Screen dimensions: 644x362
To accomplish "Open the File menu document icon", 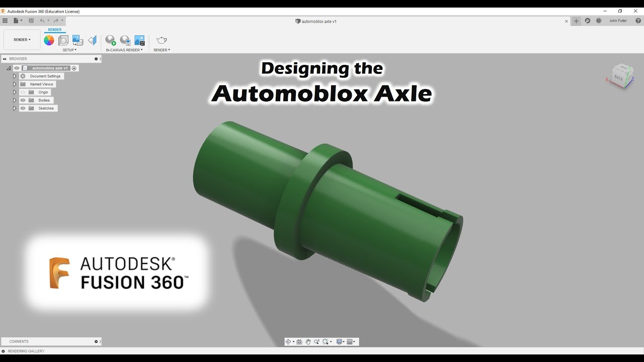I will click(16, 21).
